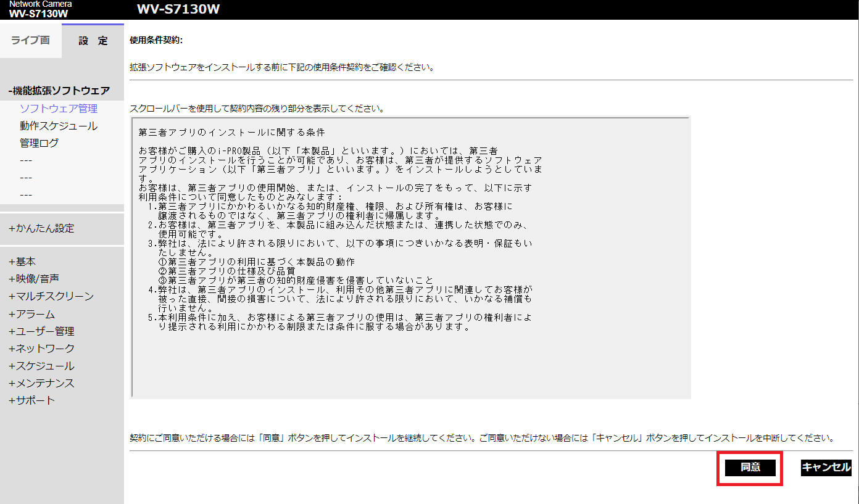Expand the 基本 menu
859x504 pixels.
(22, 262)
